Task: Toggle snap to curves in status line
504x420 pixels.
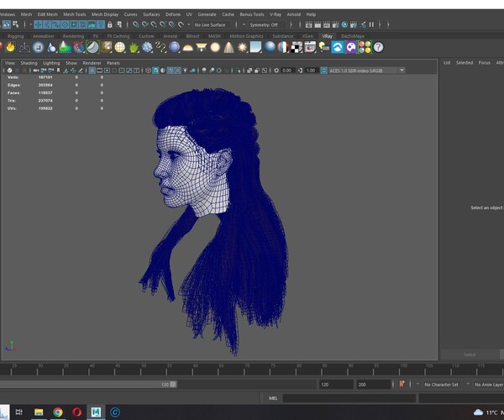Action: pyautogui.click(x=145, y=24)
